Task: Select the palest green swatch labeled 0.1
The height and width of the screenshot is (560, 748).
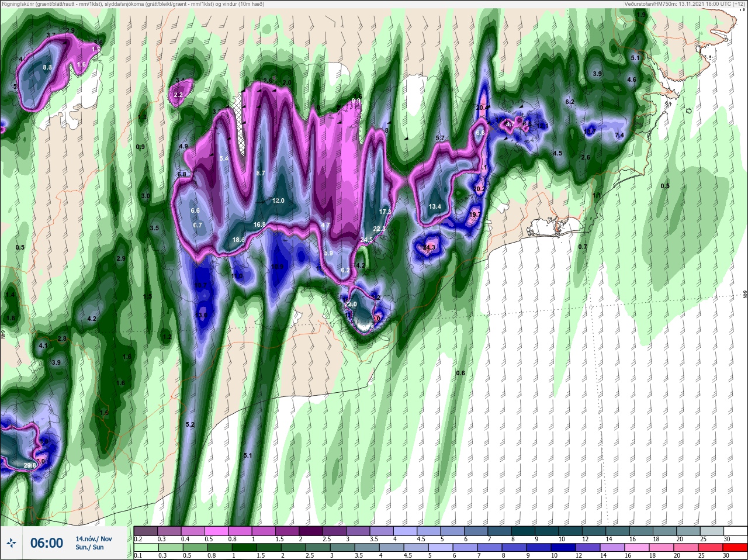Action: [x=146, y=547]
